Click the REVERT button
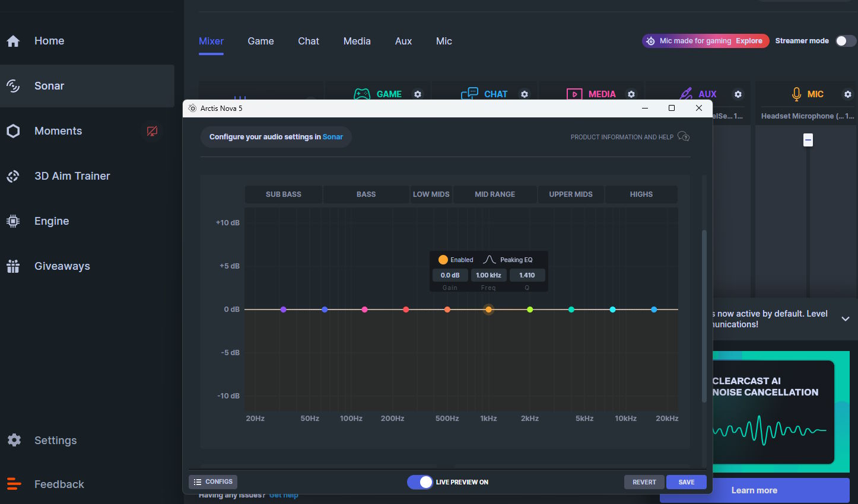This screenshot has width=858, height=504. coord(644,482)
